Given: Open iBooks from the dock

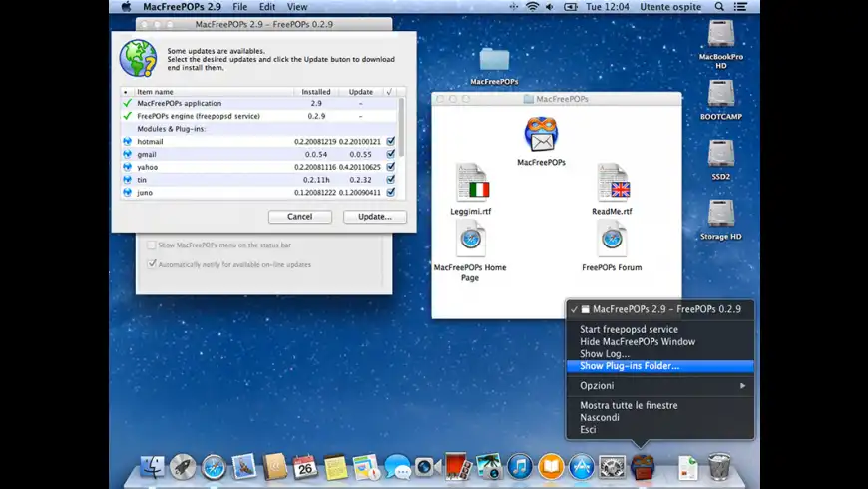Looking at the screenshot, I should coord(551,467).
